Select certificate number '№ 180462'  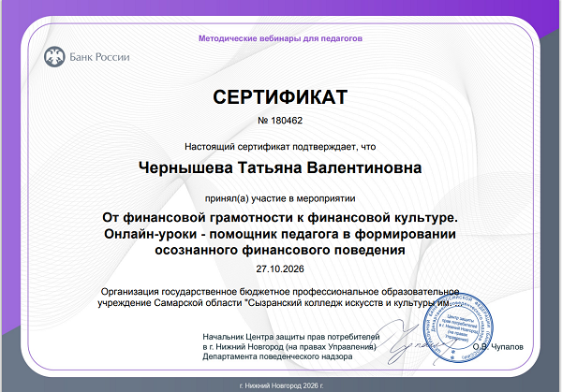280,121
